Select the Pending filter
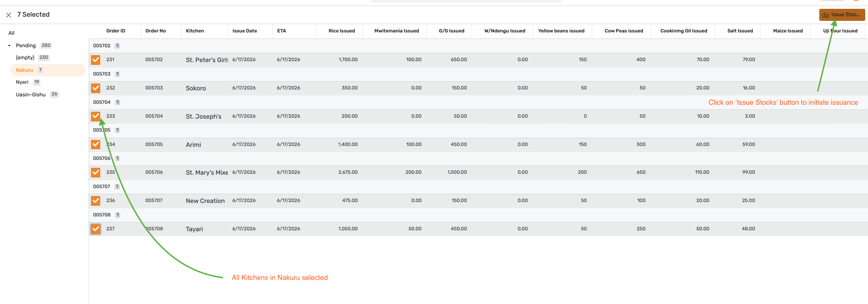The width and height of the screenshot is (868, 304). (x=26, y=45)
